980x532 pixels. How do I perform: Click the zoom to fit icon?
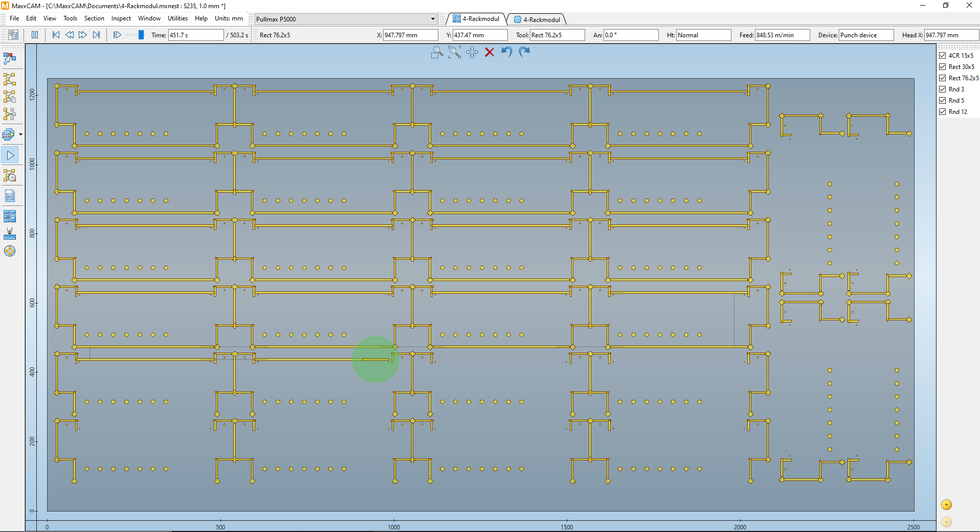454,52
